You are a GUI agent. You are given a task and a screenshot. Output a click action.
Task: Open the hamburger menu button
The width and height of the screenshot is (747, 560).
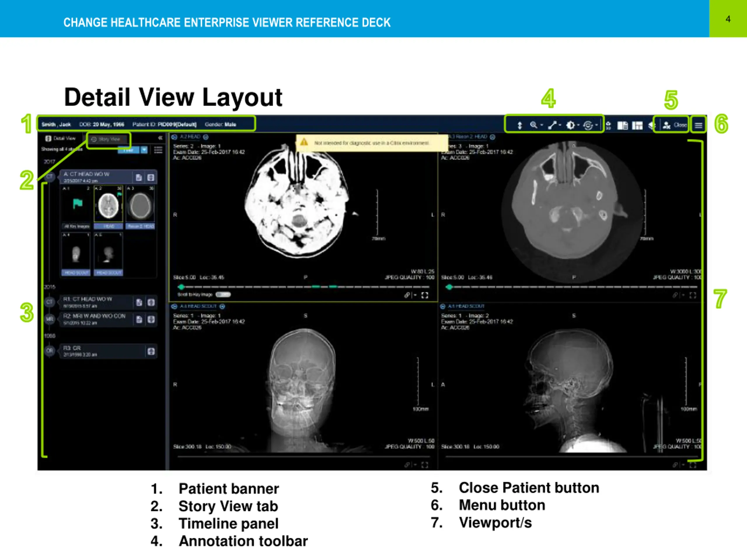click(698, 125)
